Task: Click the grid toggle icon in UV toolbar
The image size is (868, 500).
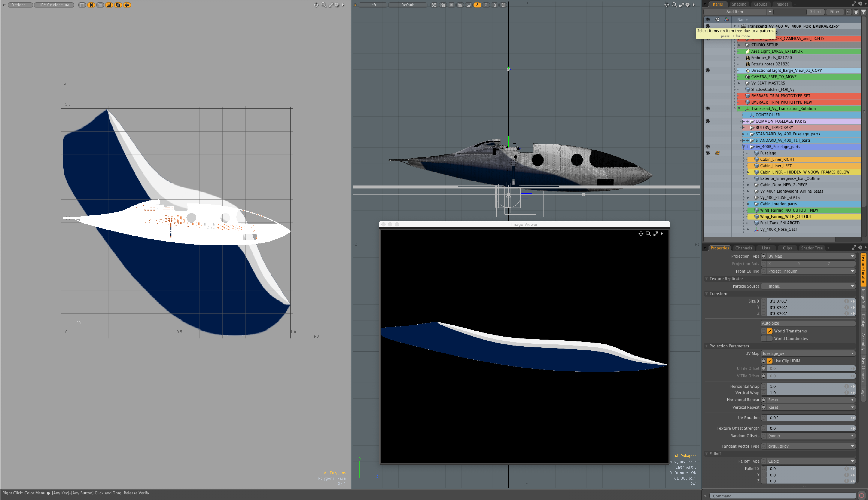Action: pos(82,5)
